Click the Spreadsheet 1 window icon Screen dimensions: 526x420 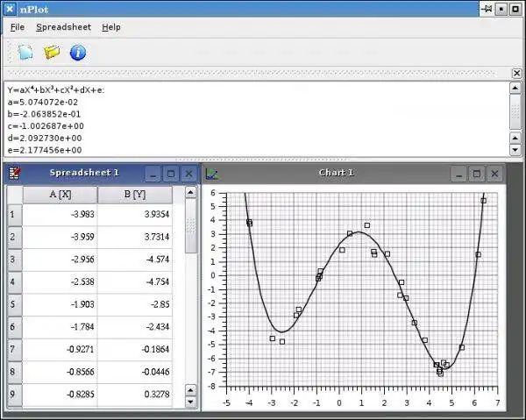click(14, 173)
